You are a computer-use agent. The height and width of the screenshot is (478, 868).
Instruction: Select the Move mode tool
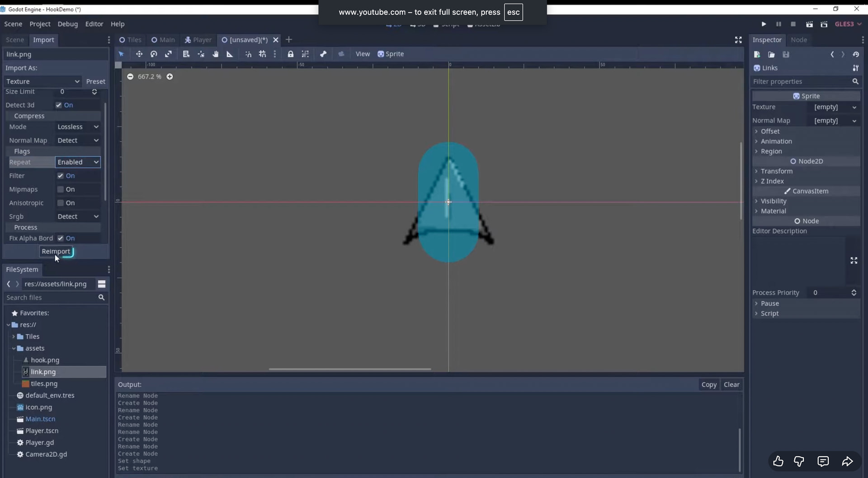[x=139, y=54]
